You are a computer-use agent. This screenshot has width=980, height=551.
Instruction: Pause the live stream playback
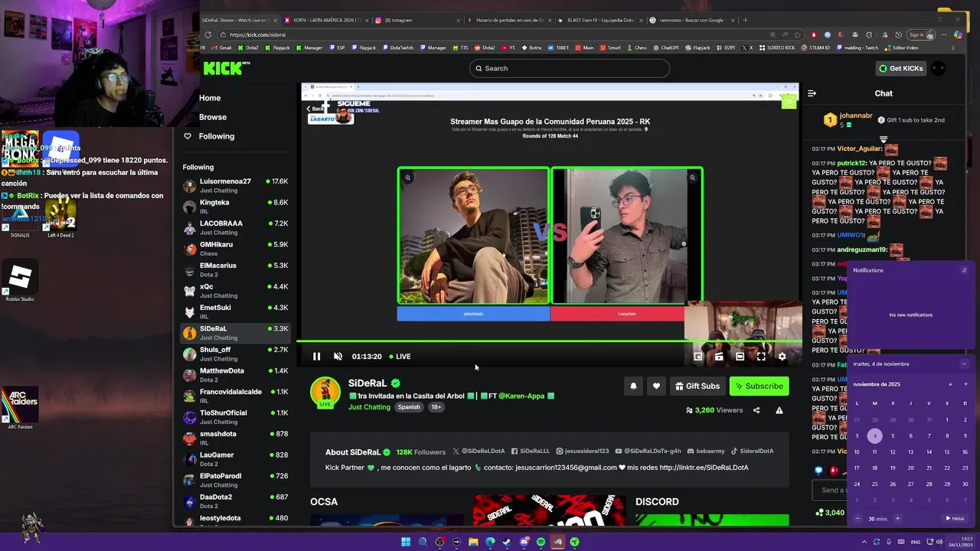316,357
